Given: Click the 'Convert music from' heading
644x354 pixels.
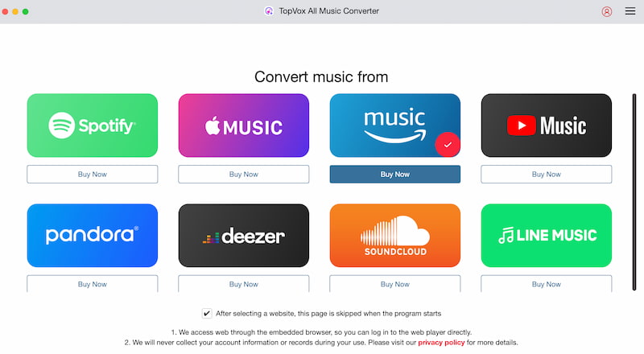Looking at the screenshot, I should pyautogui.click(x=321, y=76).
